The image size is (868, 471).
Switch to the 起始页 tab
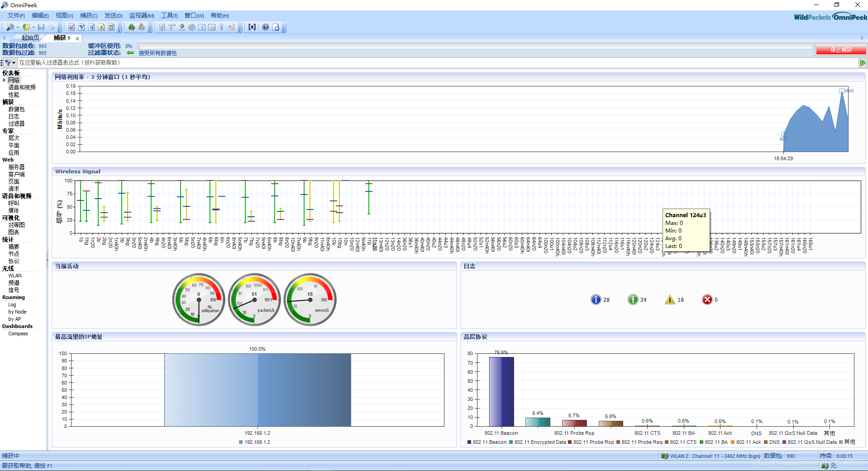[30, 38]
